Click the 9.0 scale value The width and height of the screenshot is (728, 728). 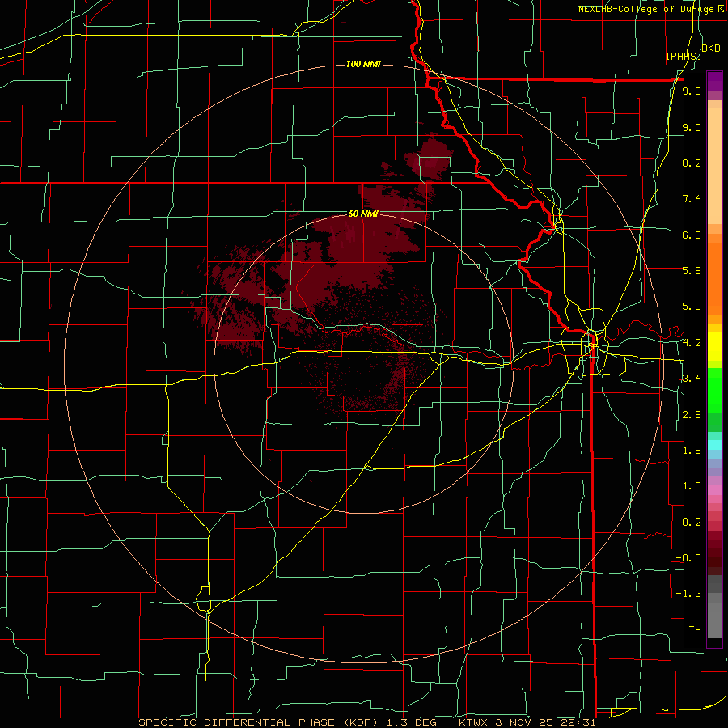pos(692,127)
